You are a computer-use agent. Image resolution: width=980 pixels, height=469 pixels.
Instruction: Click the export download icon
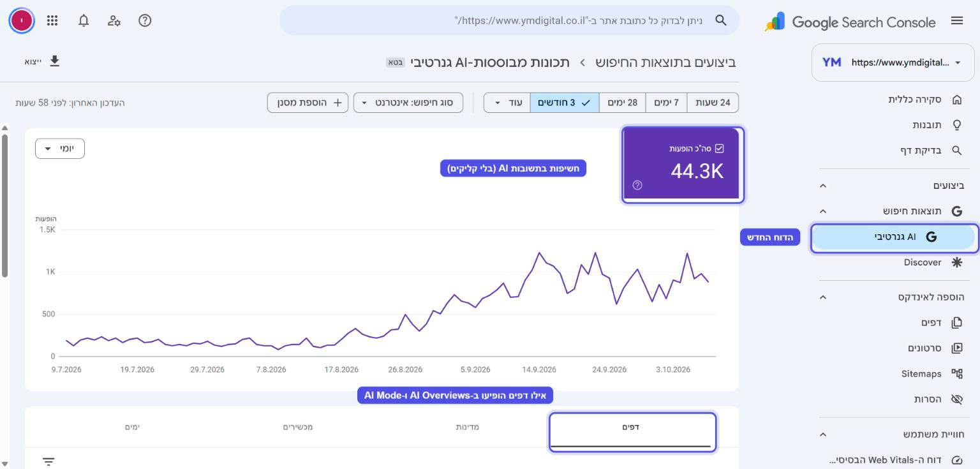(55, 61)
